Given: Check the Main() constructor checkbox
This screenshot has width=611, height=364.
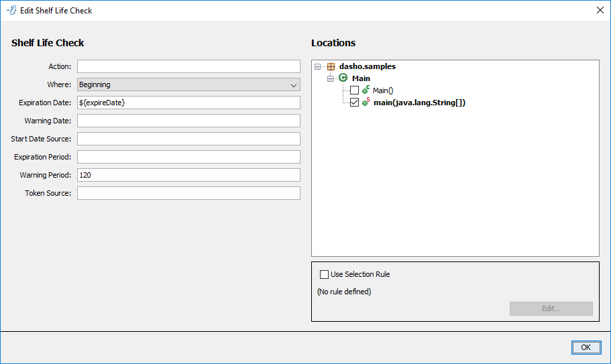Looking at the screenshot, I should pos(355,90).
